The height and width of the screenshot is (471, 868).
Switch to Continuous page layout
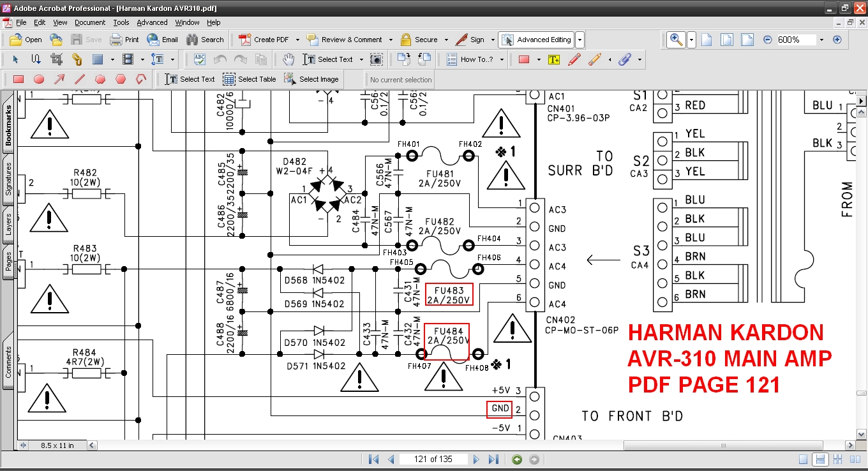(x=821, y=460)
